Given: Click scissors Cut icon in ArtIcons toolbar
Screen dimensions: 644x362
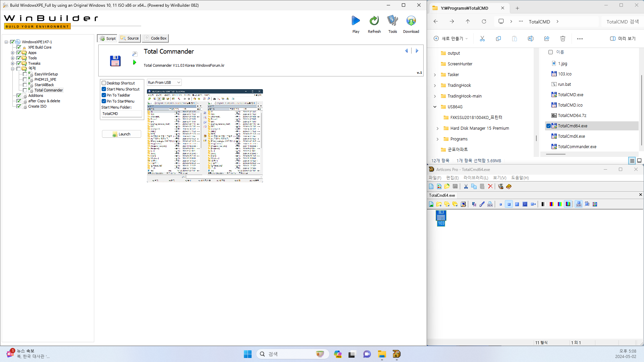Looking at the screenshot, I should pyautogui.click(x=466, y=186).
